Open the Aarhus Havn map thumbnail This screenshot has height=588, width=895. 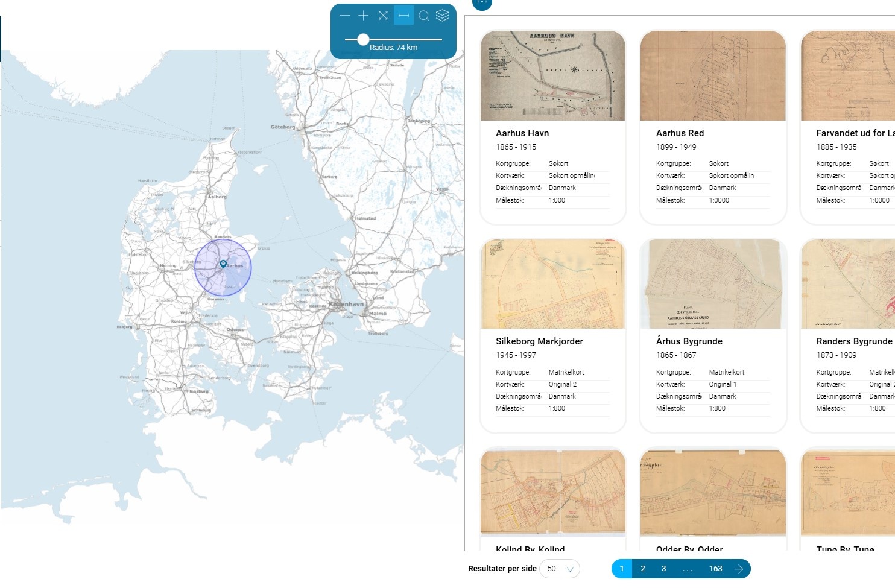pyautogui.click(x=553, y=76)
